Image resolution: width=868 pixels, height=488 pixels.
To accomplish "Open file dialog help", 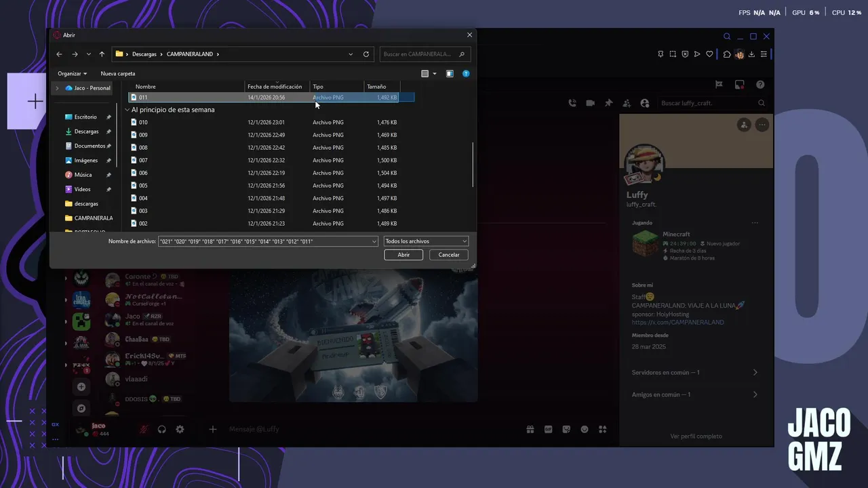I will coord(466,73).
